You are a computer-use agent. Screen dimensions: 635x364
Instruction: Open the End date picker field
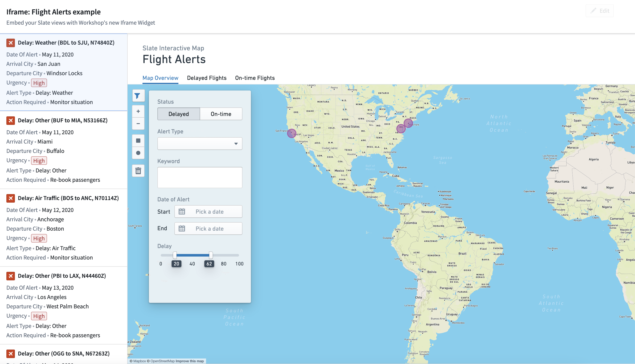208,229
